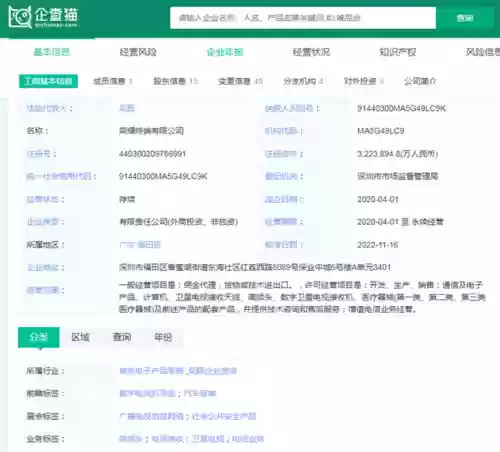The width and height of the screenshot is (500, 452).
Task: Open the first 所属行业 industry link
Action: click(x=151, y=371)
